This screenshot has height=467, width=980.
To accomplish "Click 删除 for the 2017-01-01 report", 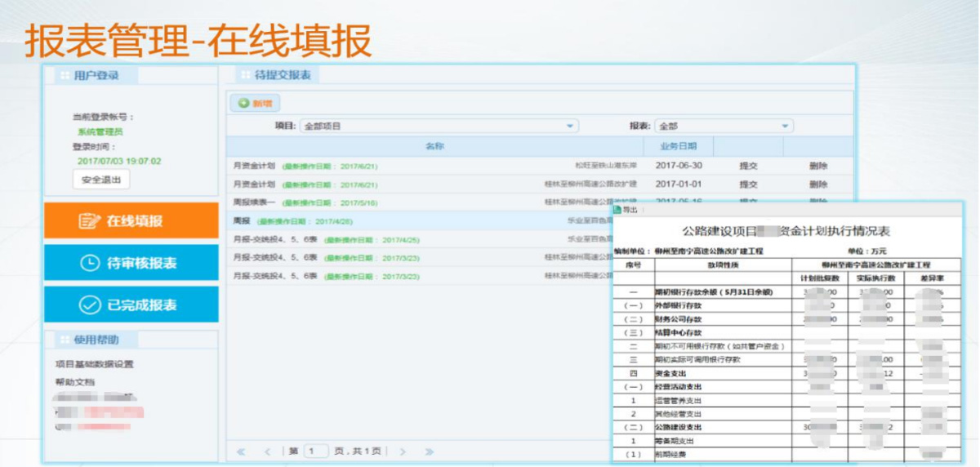I will point(818,185).
